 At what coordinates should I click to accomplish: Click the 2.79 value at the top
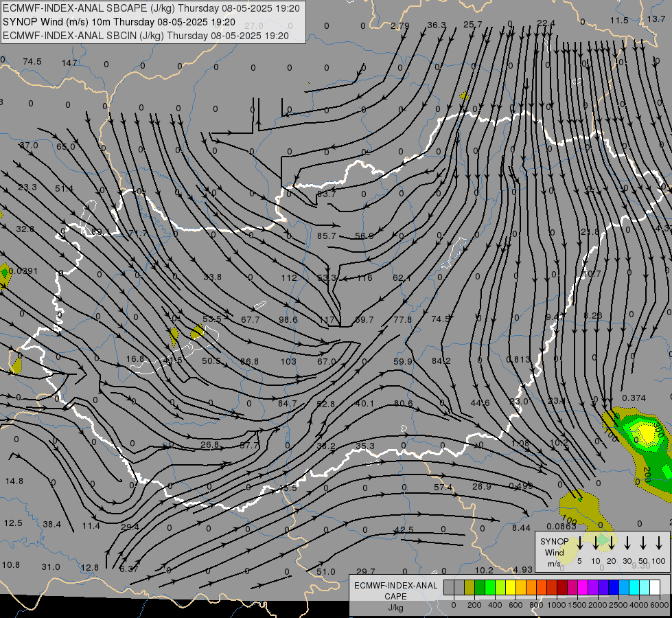tap(400, 25)
